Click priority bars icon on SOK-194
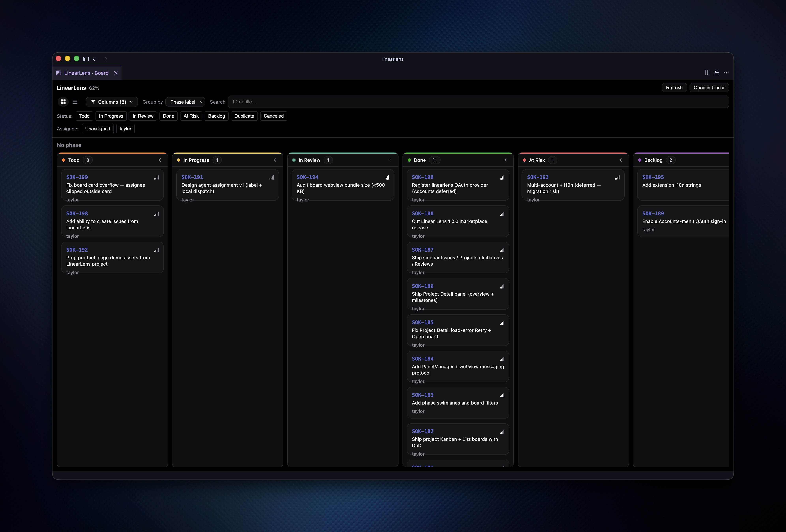786x532 pixels. point(387,178)
